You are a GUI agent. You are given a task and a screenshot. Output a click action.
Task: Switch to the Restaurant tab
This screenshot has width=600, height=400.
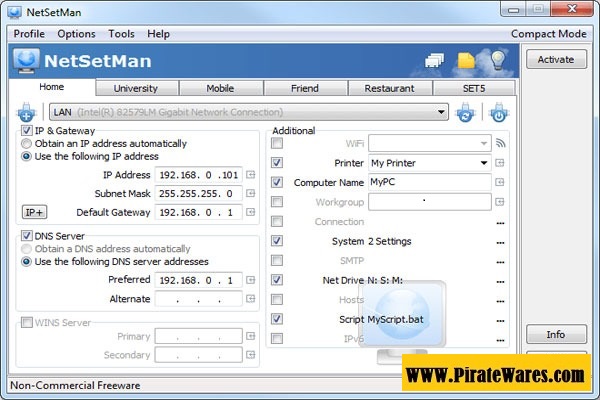390,88
